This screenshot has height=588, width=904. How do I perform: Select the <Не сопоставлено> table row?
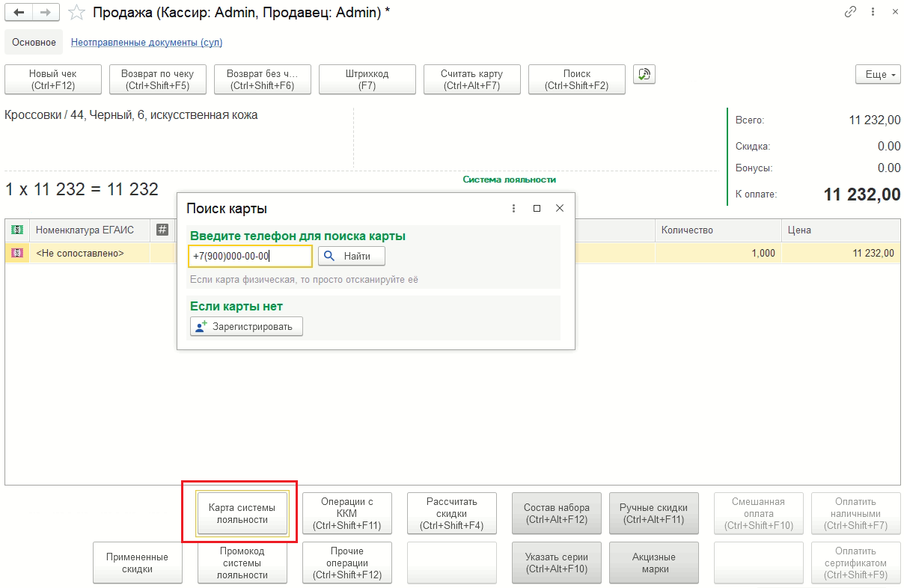(x=80, y=254)
